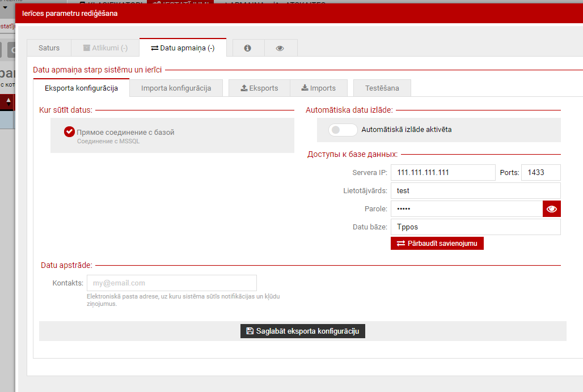This screenshot has width=583, height=392.
Task: Open the info icon tab
Action: pyautogui.click(x=247, y=48)
